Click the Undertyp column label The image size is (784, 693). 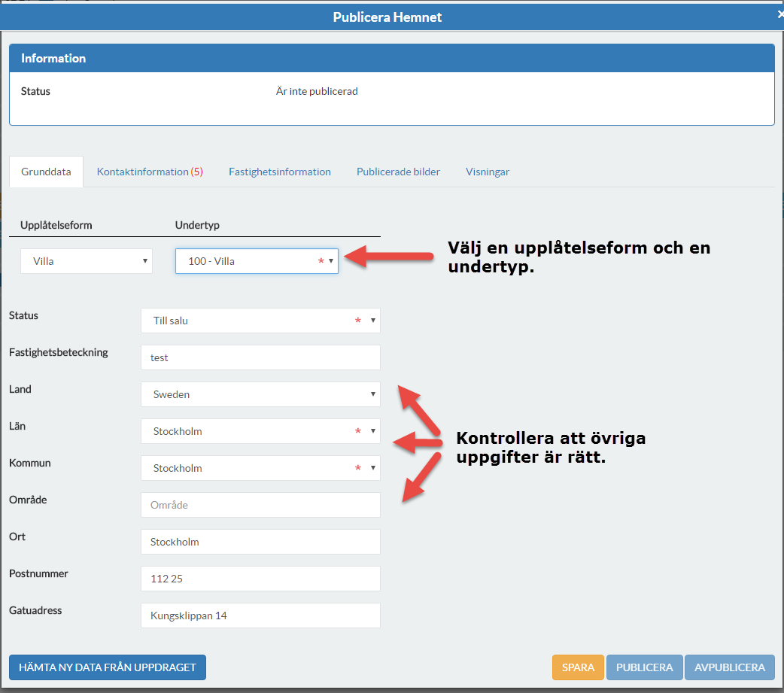pyautogui.click(x=197, y=225)
